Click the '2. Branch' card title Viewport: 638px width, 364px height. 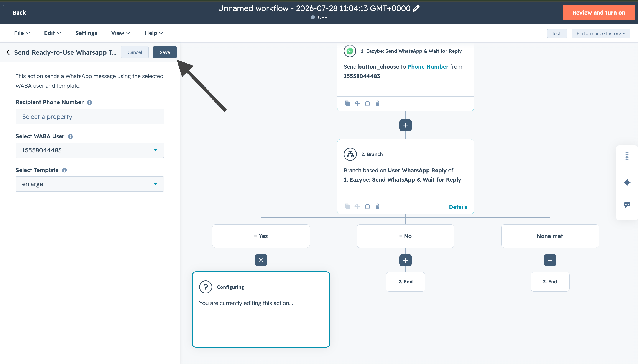point(372,154)
